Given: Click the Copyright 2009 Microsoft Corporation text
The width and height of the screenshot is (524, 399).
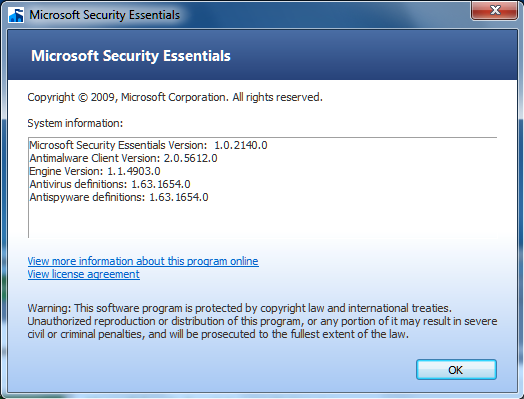Looking at the screenshot, I should (175, 97).
